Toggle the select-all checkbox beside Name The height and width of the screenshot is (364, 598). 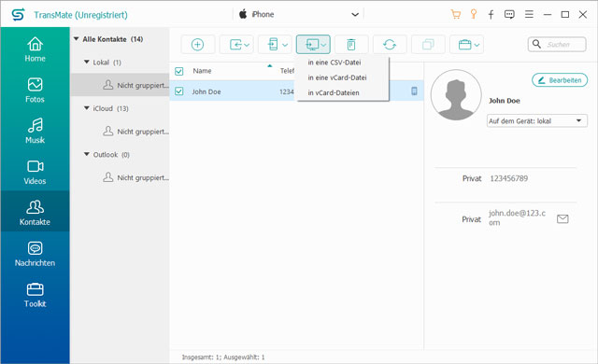click(178, 71)
